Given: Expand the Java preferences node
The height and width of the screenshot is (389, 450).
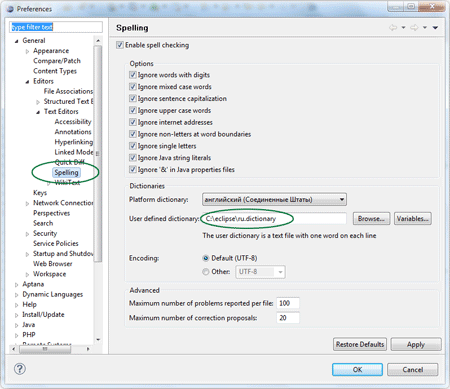Looking at the screenshot, I should click(16, 325).
